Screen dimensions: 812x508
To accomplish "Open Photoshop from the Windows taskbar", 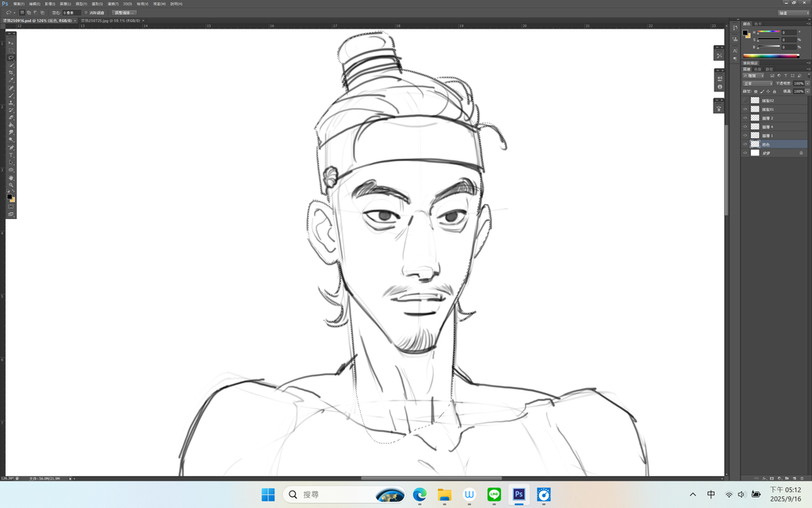I will coord(519,495).
